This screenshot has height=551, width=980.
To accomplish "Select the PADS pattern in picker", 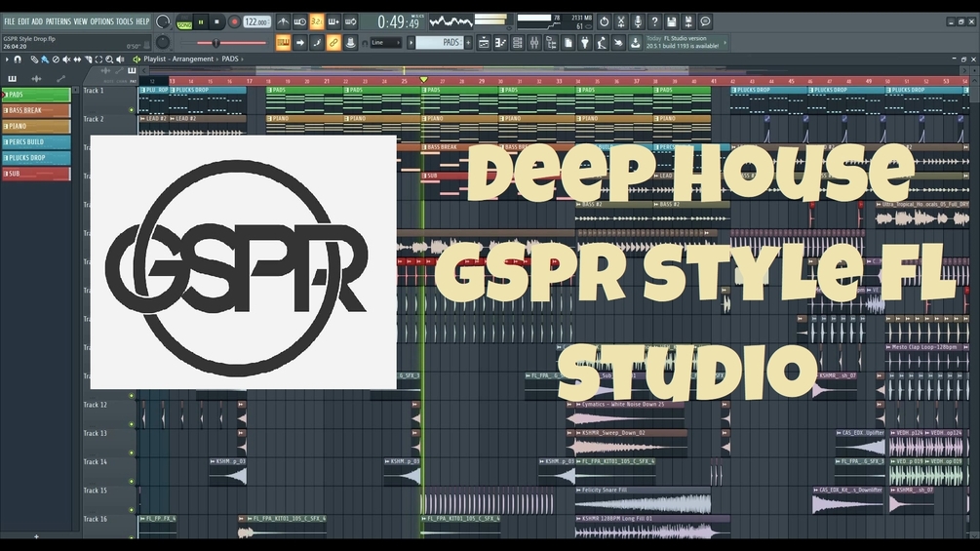I will [x=36, y=95].
